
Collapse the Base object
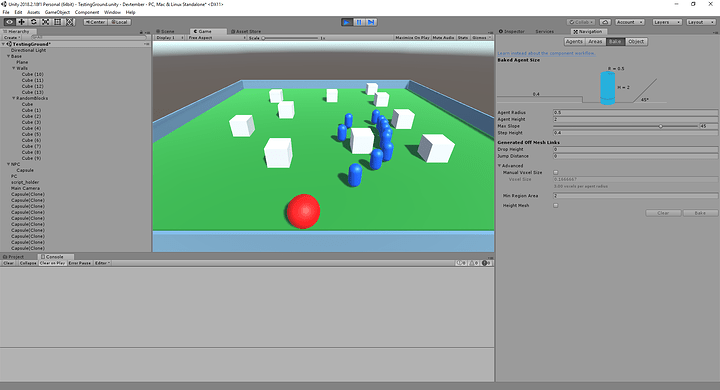click(x=8, y=56)
